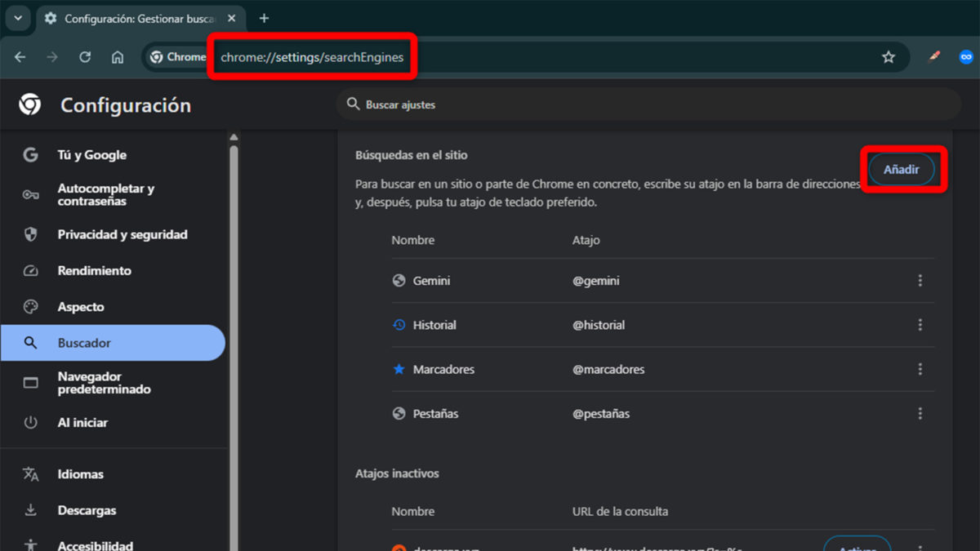The height and width of the screenshot is (551, 980).
Task: Click the power icon by Al iniciar
Action: click(x=30, y=423)
